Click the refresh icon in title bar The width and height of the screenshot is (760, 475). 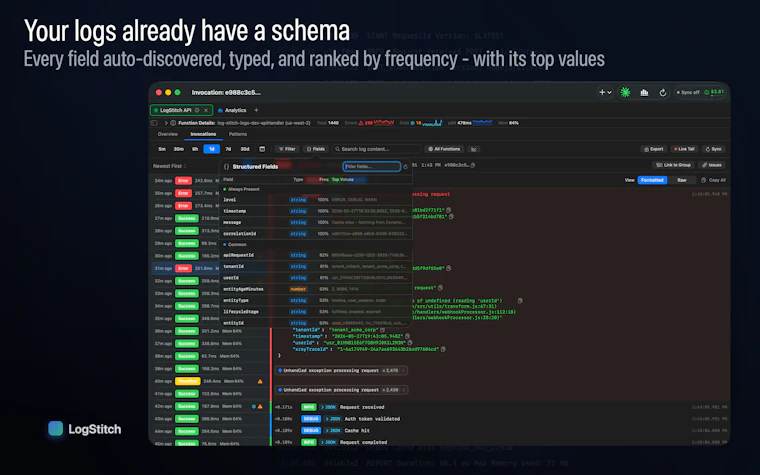663,92
